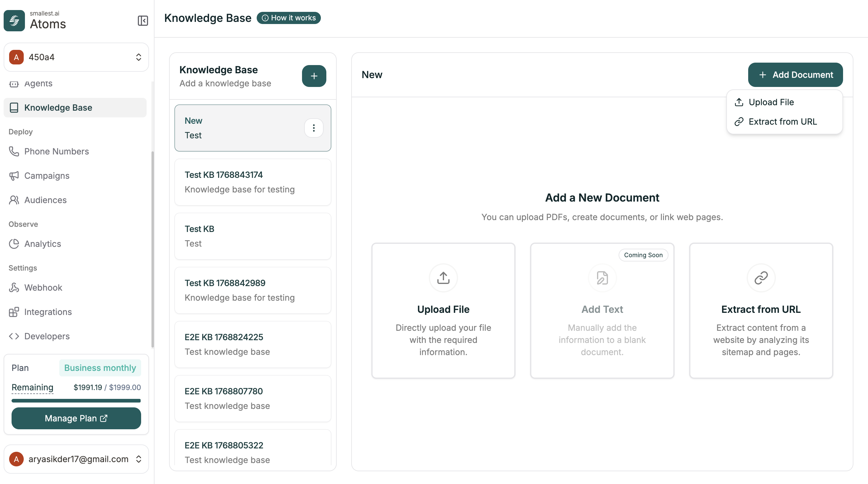The height and width of the screenshot is (484, 868).
Task: Expand the 450a4 workspace switcher
Action: pyautogui.click(x=76, y=57)
